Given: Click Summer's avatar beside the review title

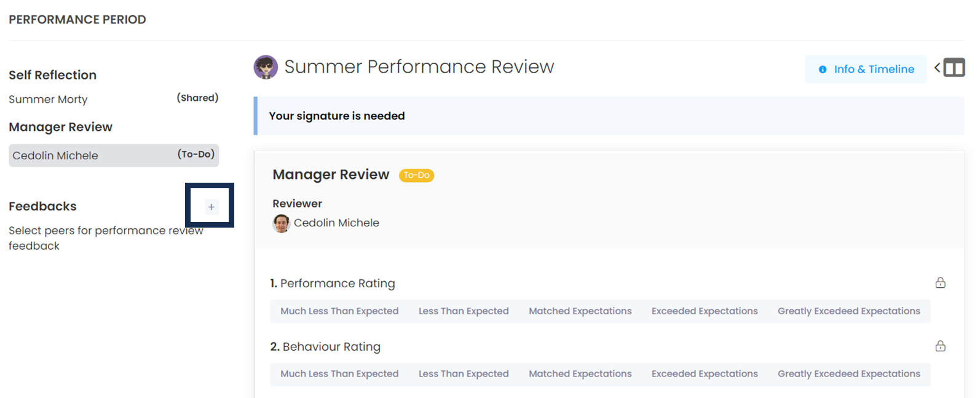Looking at the screenshot, I should coord(266,67).
